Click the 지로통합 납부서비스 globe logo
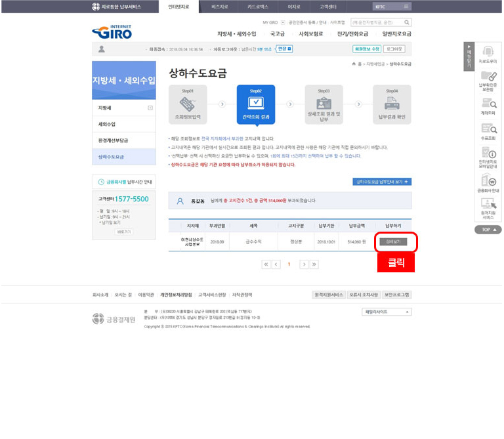504x439 pixels. 116,7
